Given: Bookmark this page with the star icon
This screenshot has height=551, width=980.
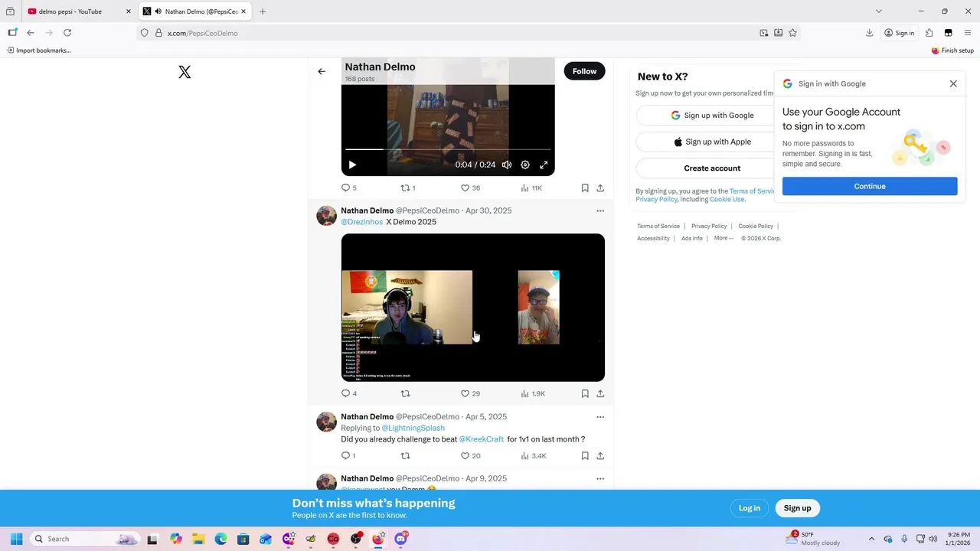Looking at the screenshot, I should pyautogui.click(x=792, y=33).
